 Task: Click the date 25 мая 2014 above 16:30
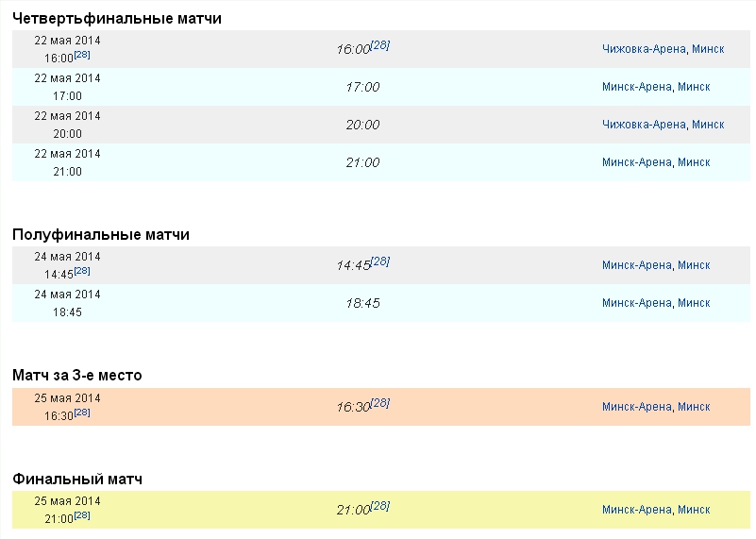coord(68,398)
